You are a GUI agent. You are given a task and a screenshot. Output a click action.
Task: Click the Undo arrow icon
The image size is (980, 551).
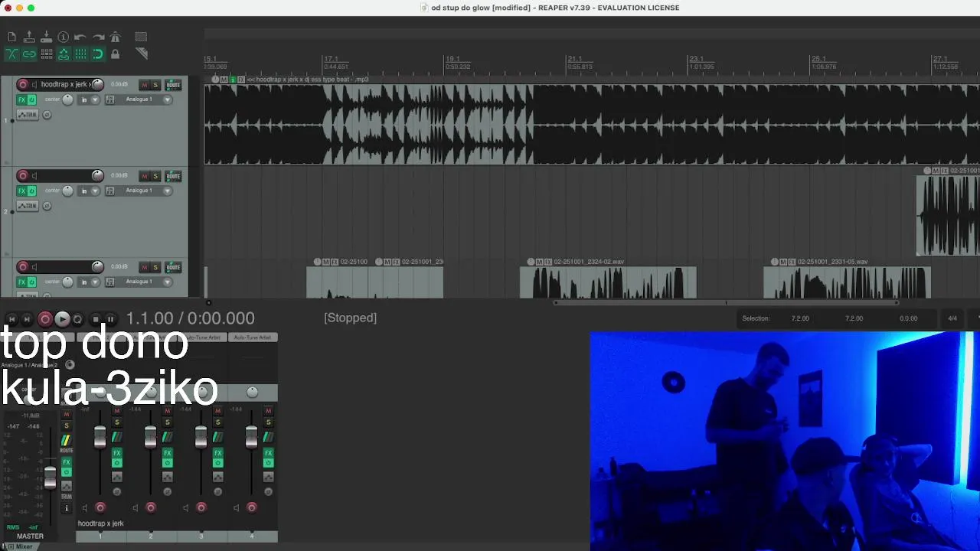pyautogui.click(x=80, y=37)
